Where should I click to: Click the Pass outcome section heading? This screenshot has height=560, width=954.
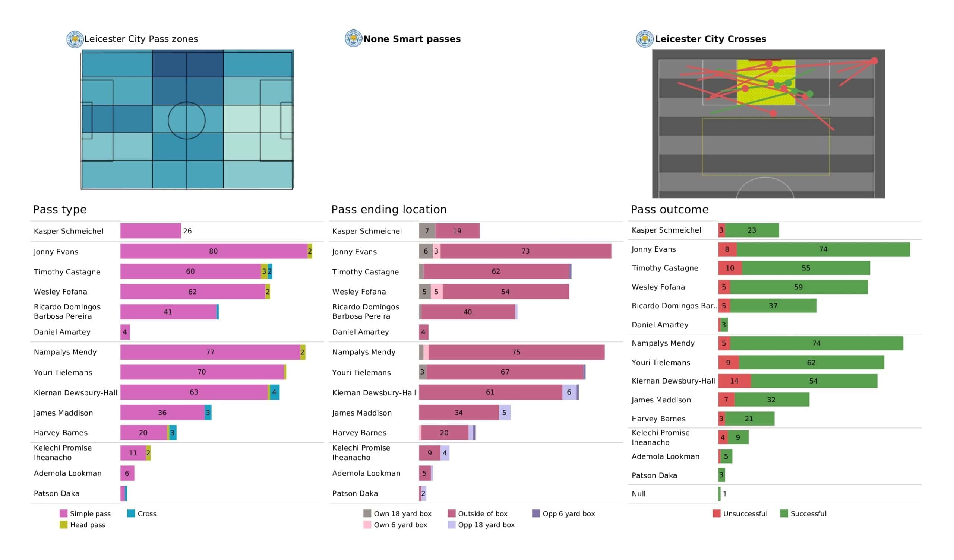(670, 209)
